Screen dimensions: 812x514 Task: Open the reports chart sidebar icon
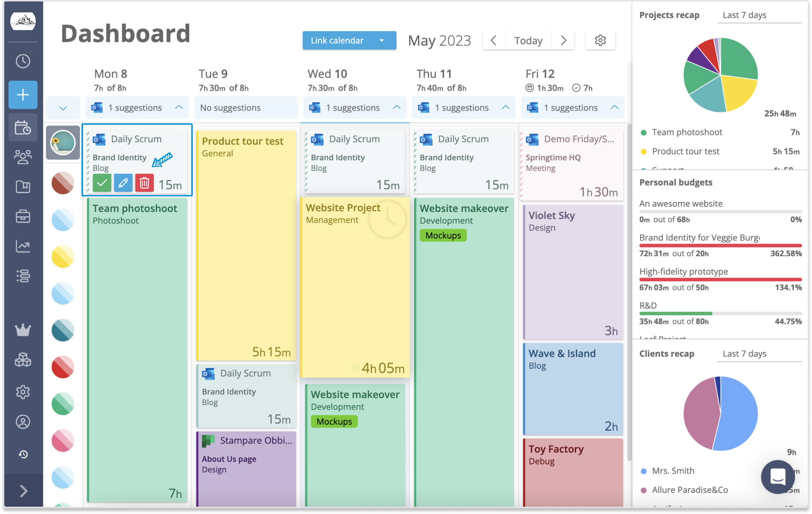pos(23,246)
